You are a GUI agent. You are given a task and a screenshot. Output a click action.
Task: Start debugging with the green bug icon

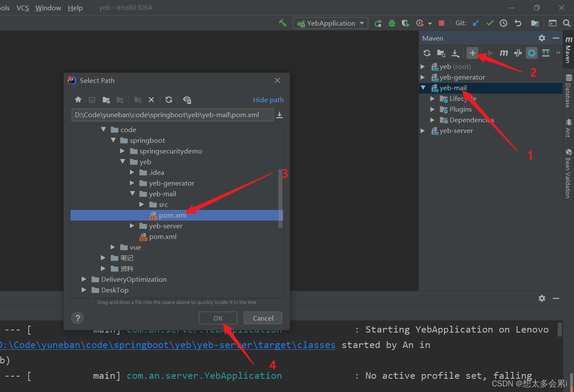391,23
